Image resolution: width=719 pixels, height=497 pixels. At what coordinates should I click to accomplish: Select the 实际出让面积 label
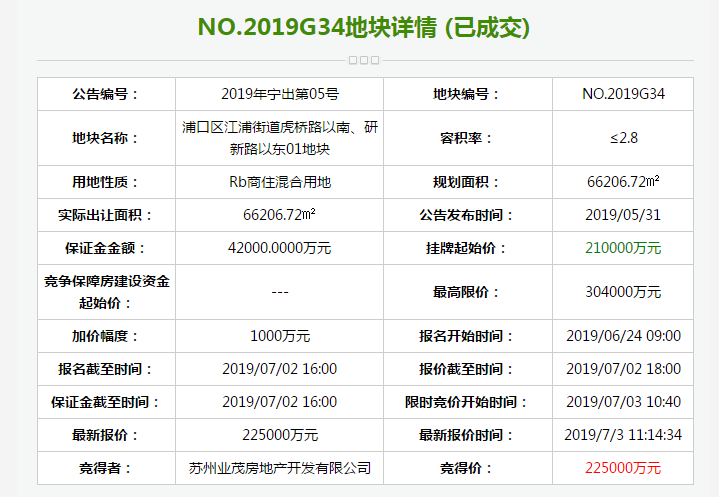tap(106, 215)
